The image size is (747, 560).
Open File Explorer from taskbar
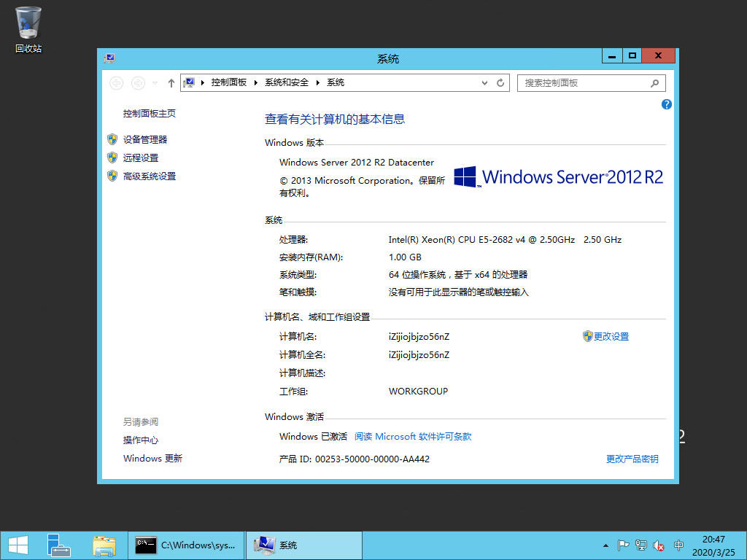click(104, 545)
